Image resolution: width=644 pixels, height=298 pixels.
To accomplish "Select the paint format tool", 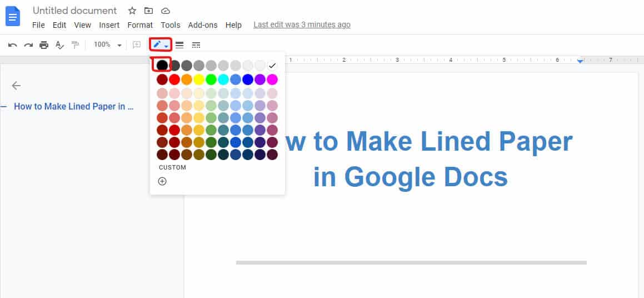I will tap(75, 45).
